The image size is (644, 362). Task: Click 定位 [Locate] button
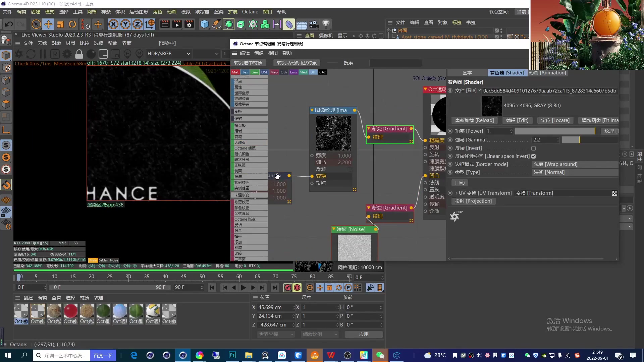click(555, 120)
